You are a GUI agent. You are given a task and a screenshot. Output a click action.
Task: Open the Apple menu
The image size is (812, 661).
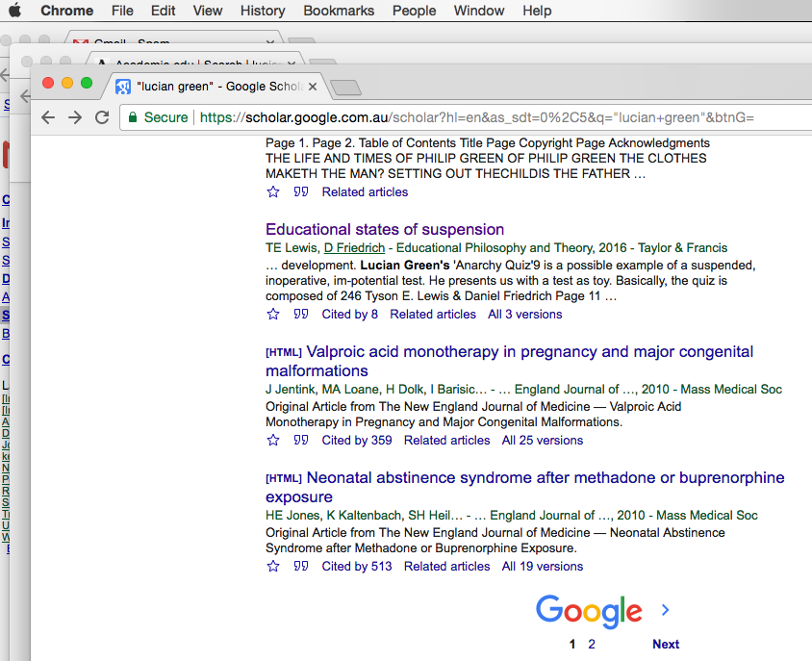tap(15, 10)
